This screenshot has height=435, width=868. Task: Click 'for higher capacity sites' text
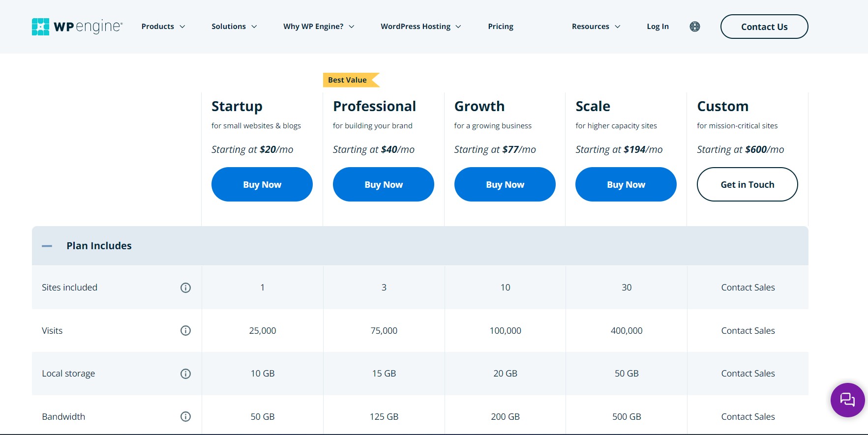pos(616,126)
